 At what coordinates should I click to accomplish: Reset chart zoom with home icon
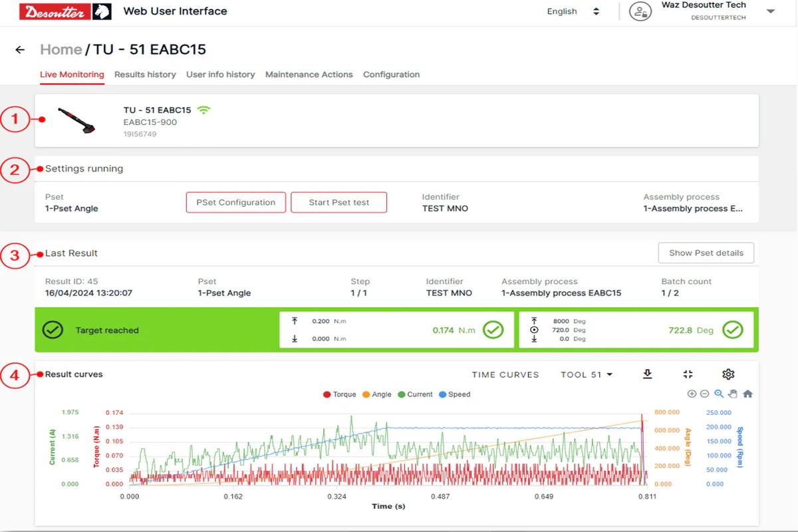coord(747,394)
